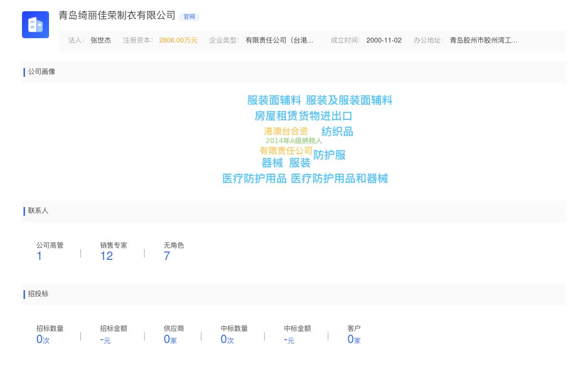Open 公司高管 count 1
The image size is (588, 368).
coord(39,256)
